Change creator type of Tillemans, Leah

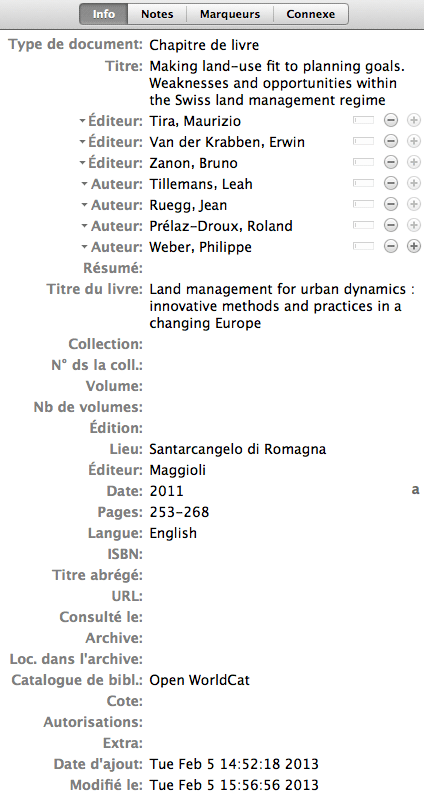pyautogui.click(x=111, y=184)
